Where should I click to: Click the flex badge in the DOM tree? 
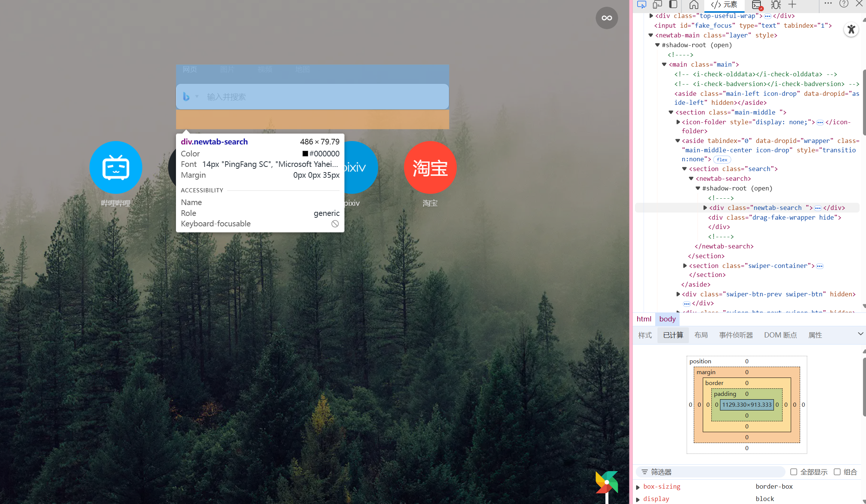pyautogui.click(x=722, y=159)
